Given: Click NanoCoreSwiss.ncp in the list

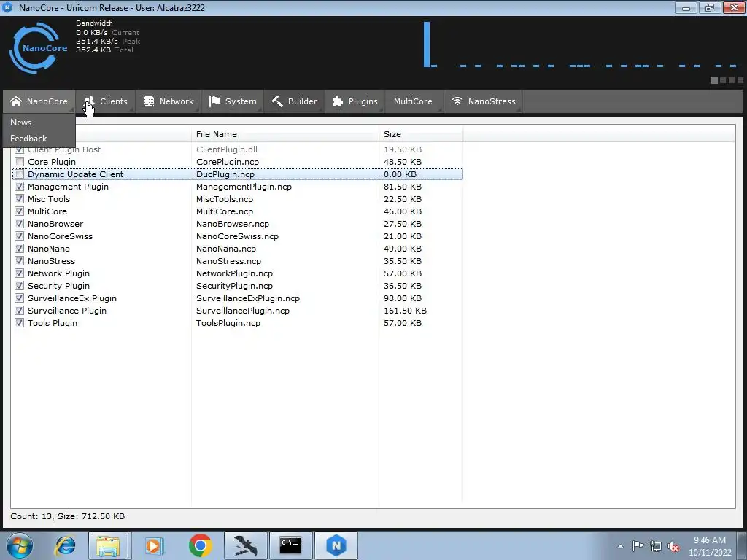Looking at the screenshot, I should pyautogui.click(x=237, y=236).
